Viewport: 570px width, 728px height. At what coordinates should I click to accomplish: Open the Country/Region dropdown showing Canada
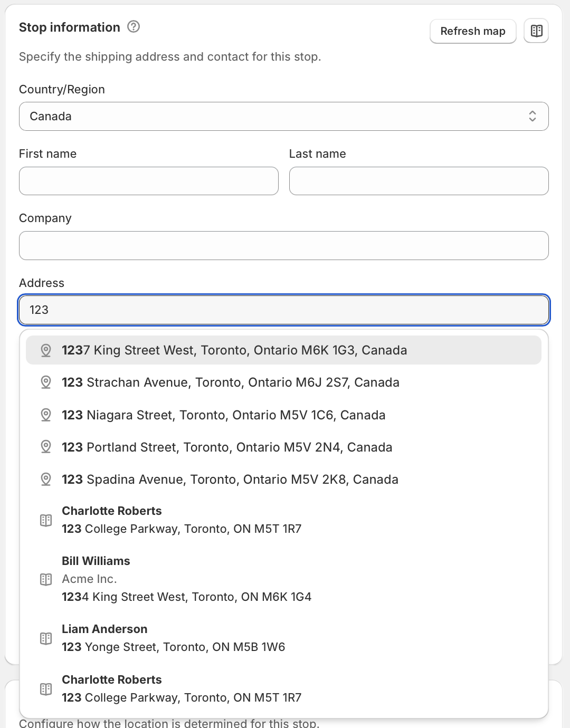pyautogui.click(x=284, y=116)
